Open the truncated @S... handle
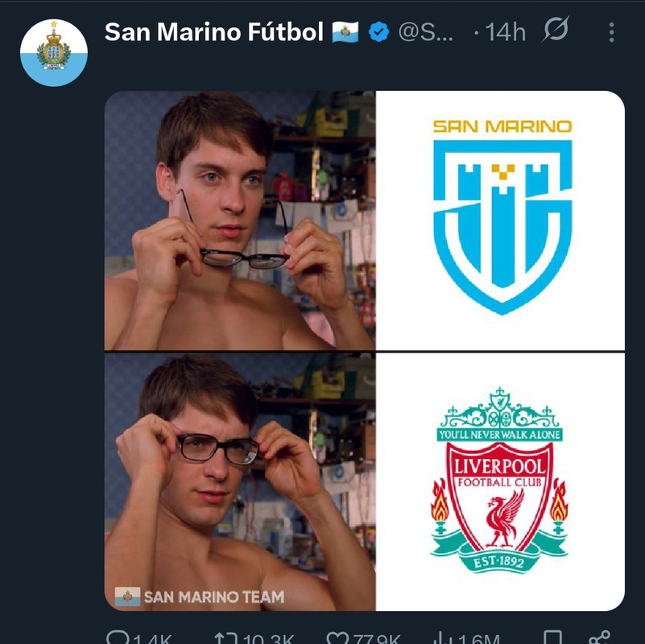 [426, 32]
